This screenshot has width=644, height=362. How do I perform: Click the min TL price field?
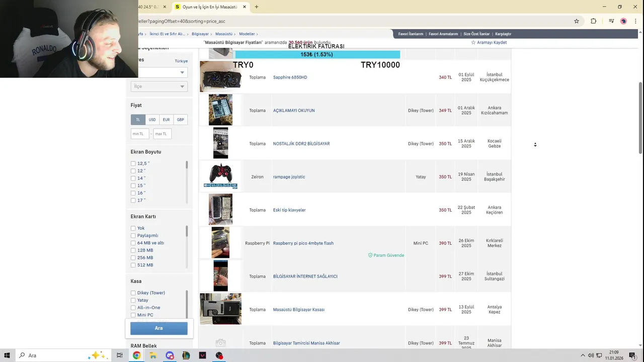[140, 134]
